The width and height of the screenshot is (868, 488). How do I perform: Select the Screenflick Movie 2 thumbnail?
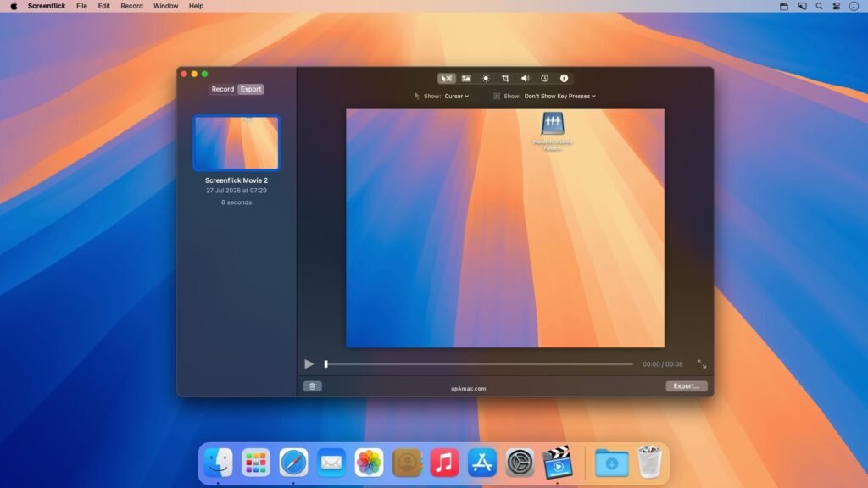pyautogui.click(x=236, y=143)
